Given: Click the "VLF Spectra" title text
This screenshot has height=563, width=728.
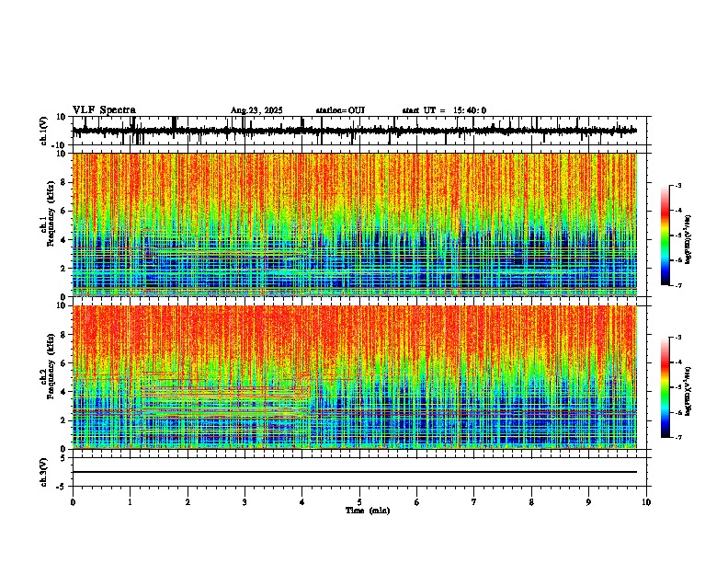Looking at the screenshot, I should (104, 109).
